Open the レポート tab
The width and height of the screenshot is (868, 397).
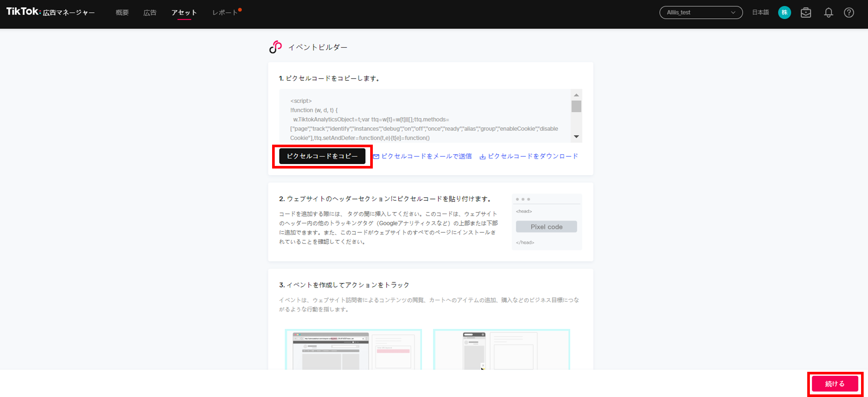coord(225,13)
